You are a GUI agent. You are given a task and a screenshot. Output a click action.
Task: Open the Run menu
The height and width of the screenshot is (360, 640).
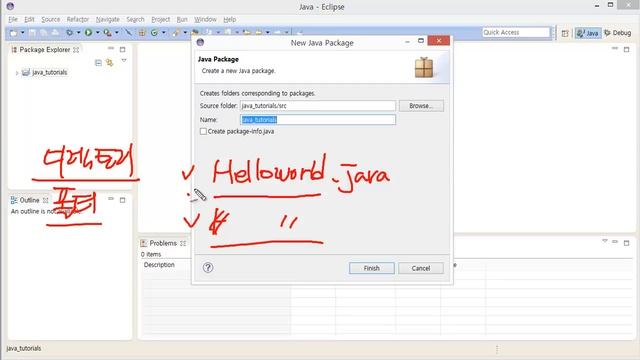(182, 19)
